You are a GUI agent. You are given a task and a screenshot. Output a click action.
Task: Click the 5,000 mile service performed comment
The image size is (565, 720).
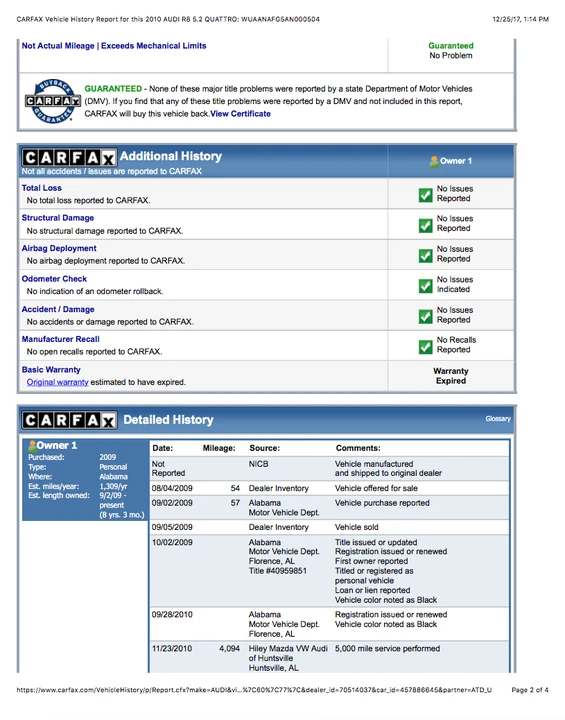pos(387,649)
